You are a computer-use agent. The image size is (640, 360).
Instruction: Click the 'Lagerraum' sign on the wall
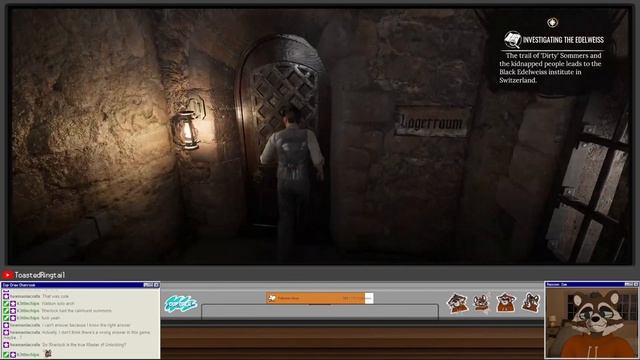click(432, 122)
